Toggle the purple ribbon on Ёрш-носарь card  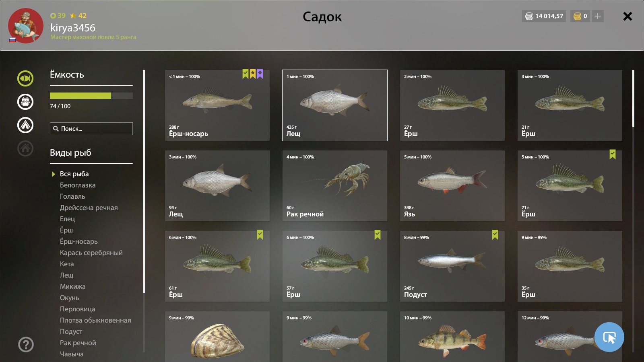[x=260, y=74]
